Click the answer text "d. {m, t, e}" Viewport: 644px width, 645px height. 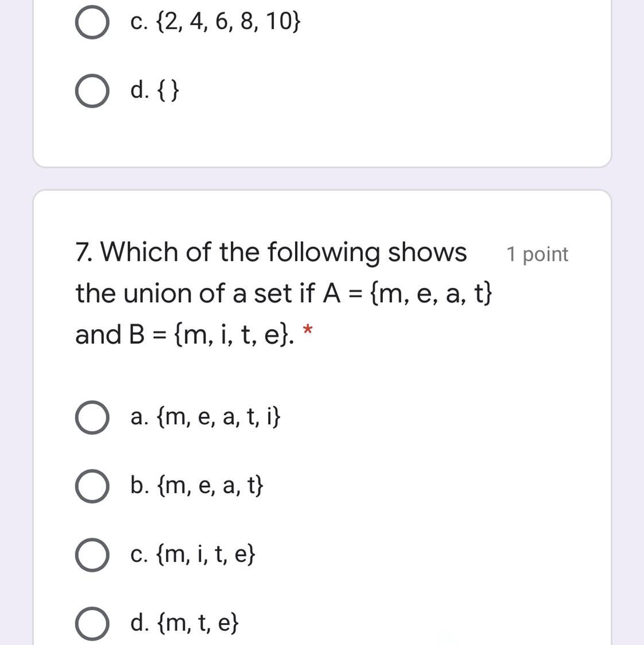(184, 623)
